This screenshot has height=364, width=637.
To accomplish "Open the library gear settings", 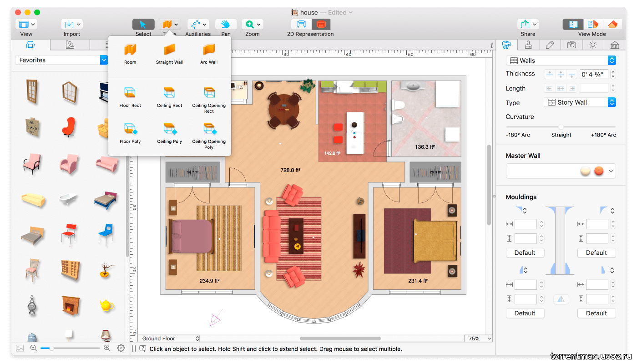I will pos(121,348).
